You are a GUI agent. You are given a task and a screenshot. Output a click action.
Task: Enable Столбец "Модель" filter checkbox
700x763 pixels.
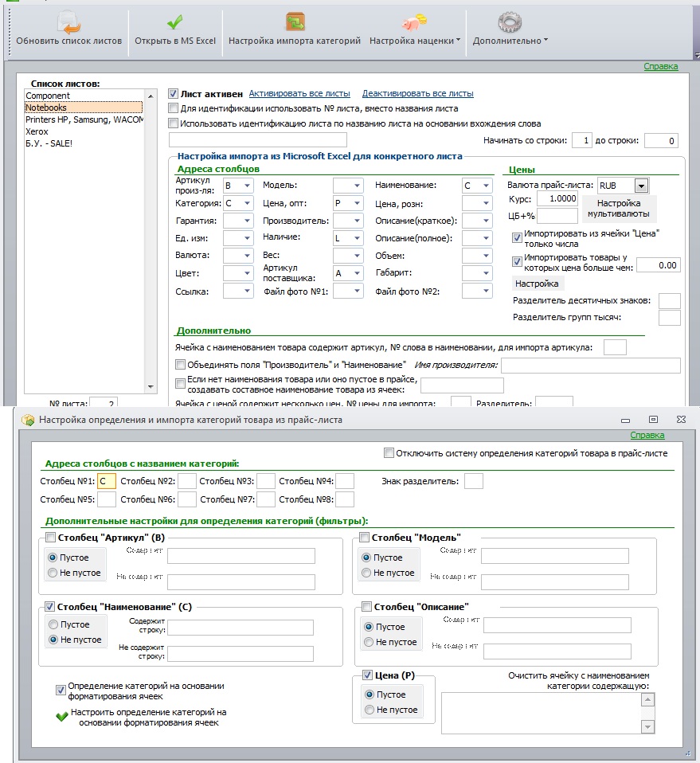click(364, 538)
